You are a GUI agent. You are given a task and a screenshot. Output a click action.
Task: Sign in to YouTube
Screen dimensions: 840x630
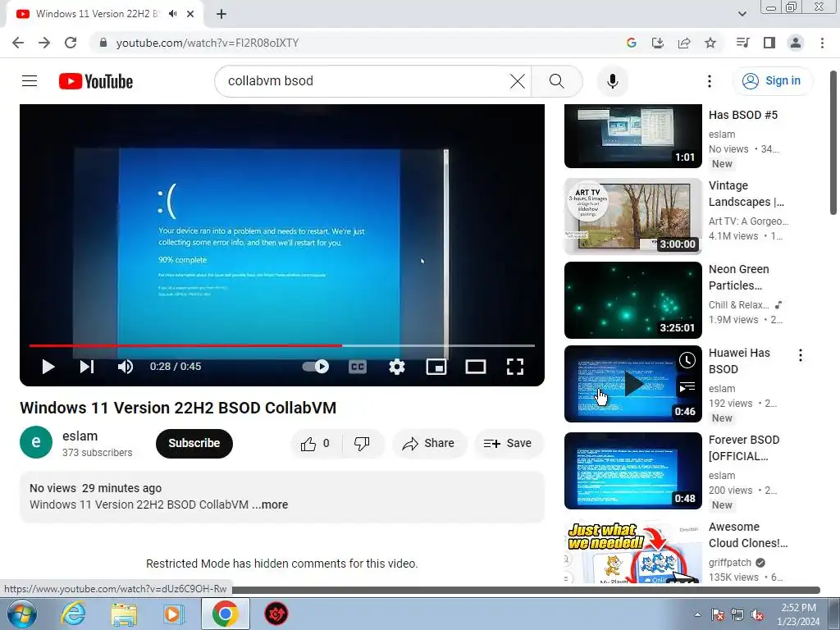(772, 81)
